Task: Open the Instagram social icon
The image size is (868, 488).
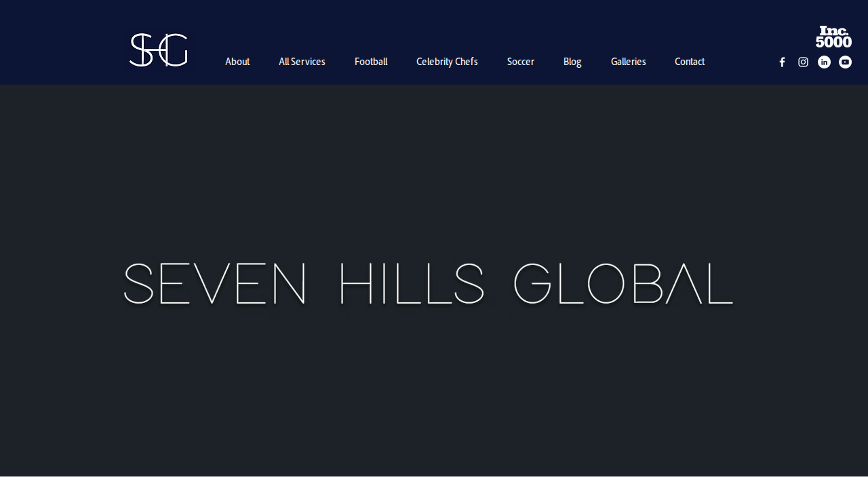Action: pyautogui.click(x=803, y=62)
